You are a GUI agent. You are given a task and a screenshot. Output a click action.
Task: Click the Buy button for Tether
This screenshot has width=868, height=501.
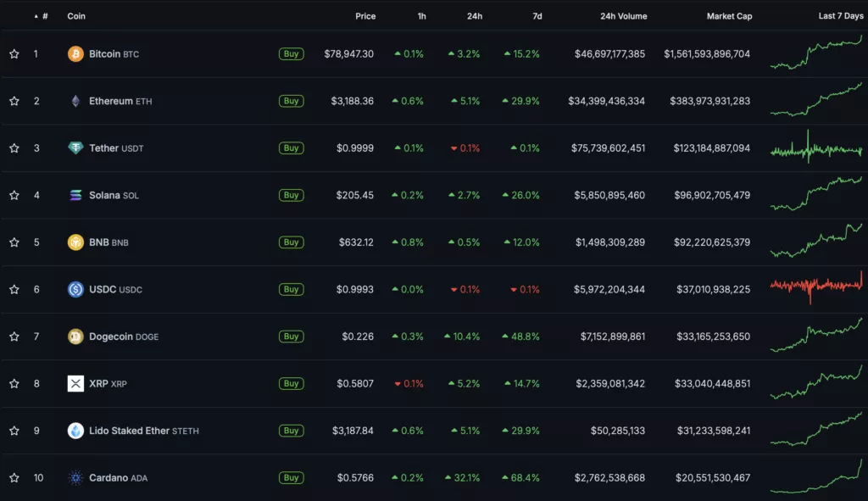pos(292,148)
